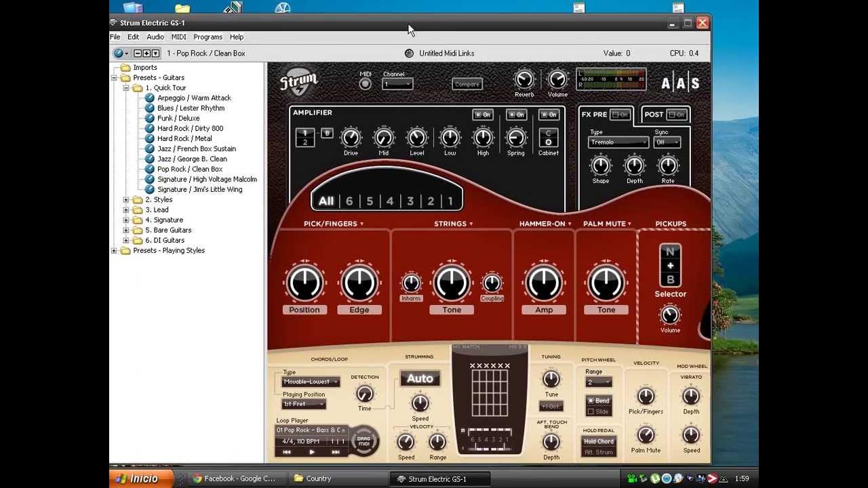Open the Programs menu

pyautogui.click(x=208, y=37)
